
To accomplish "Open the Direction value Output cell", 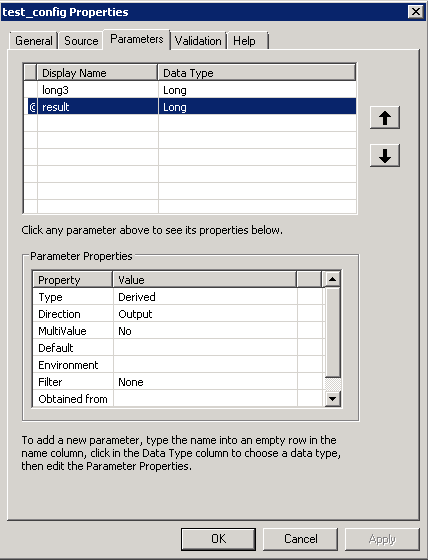I will 205,314.
